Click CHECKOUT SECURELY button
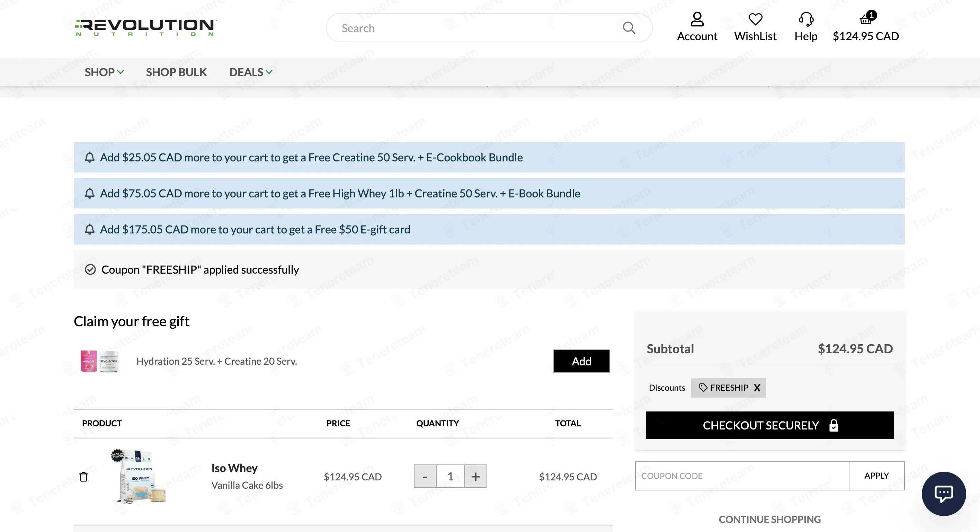The height and width of the screenshot is (532, 980). tap(769, 425)
